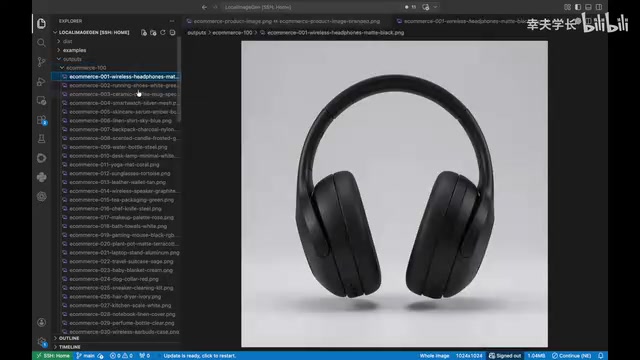Viewport: 640px width, 360px height.
Task: Open ecommerce-016-chef-knife-steel.png
Action: click(x=115, y=209)
